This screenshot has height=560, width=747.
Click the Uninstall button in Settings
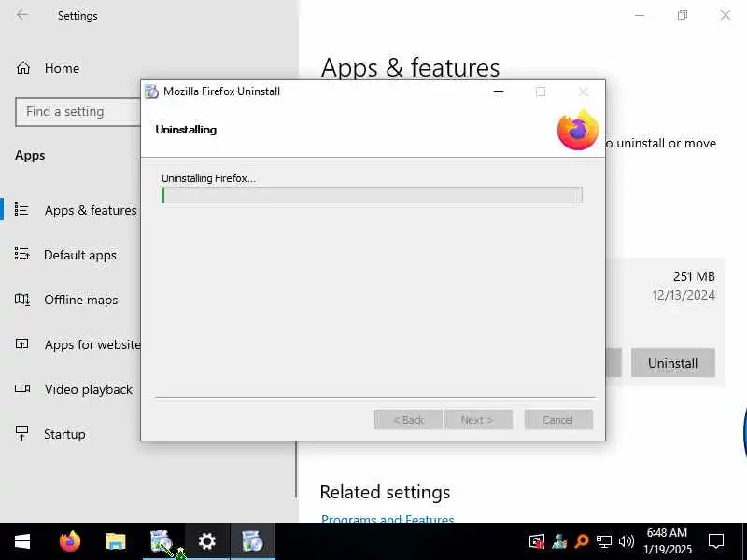tap(672, 363)
